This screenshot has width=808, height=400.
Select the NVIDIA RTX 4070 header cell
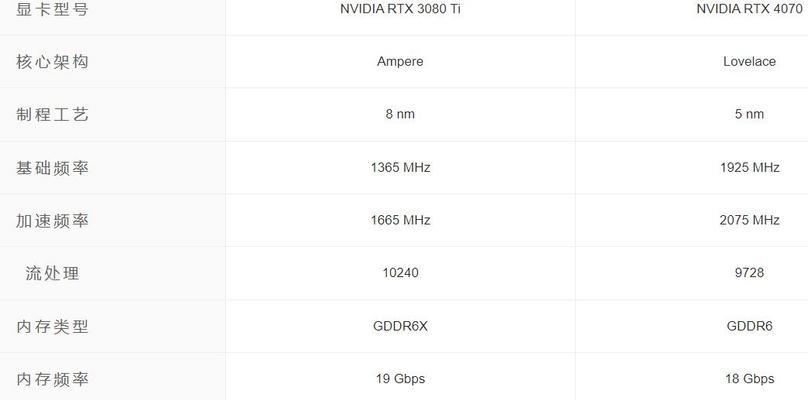(749, 9)
